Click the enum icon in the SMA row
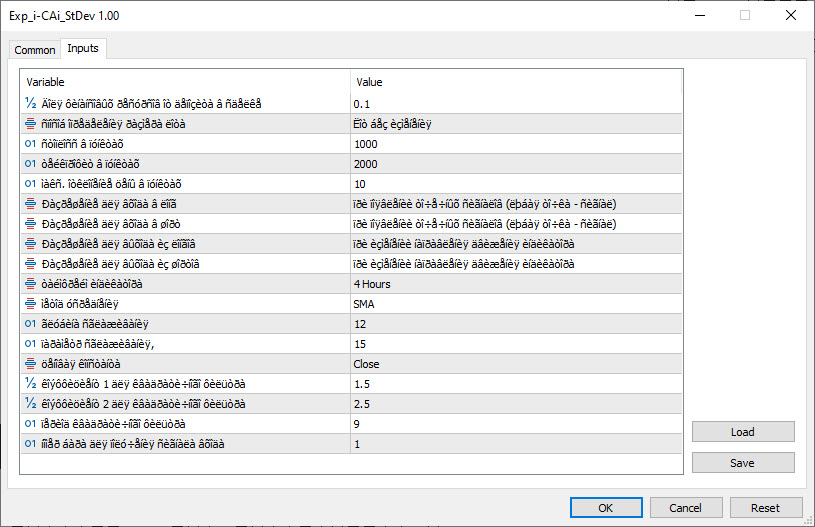This screenshot has height=527, width=815. (30, 304)
